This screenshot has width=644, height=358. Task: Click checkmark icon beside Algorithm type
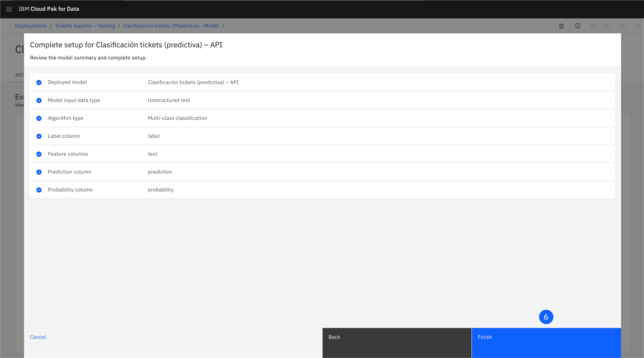tap(39, 118)
